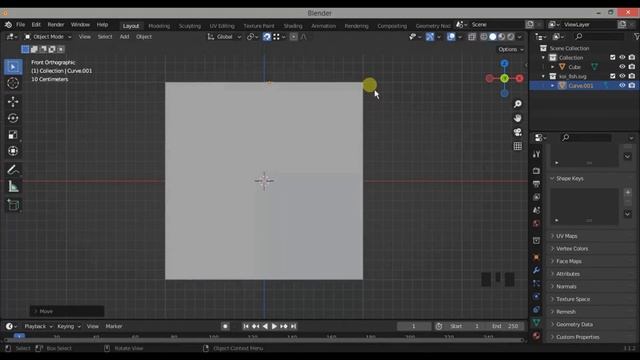Viewport: 640px width, 360px height.
Task: Open the Material properties tab
Action: (x=536, y=336)
